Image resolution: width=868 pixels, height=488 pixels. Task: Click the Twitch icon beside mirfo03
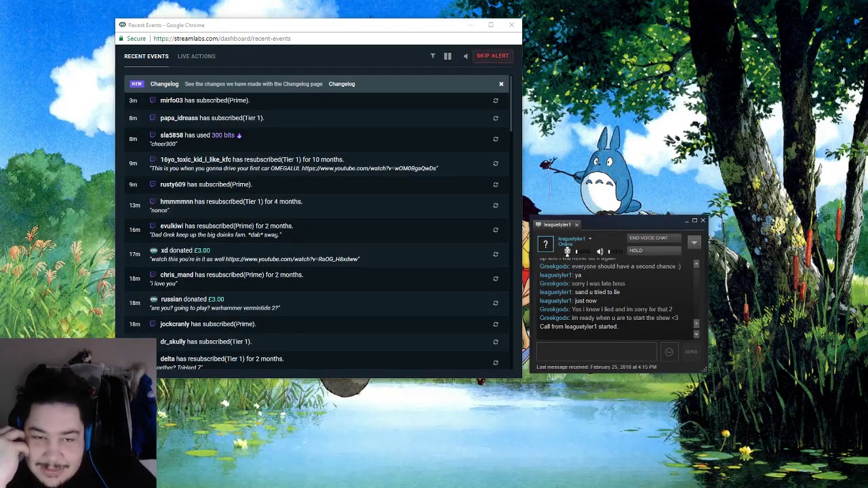(153, 100)
